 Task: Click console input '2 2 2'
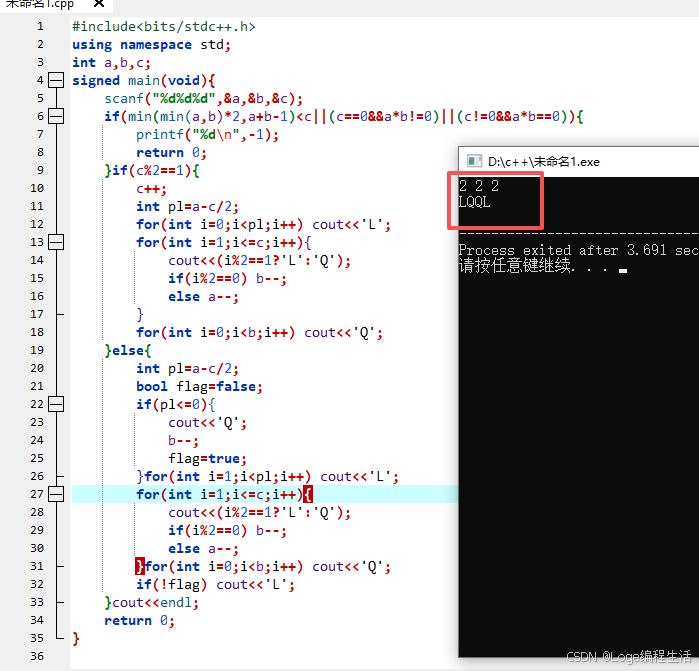point(479,186)
